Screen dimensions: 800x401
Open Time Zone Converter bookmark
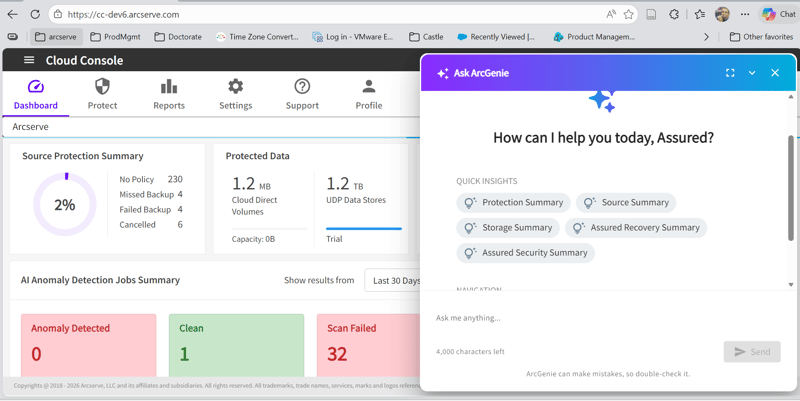click(257, 37)
